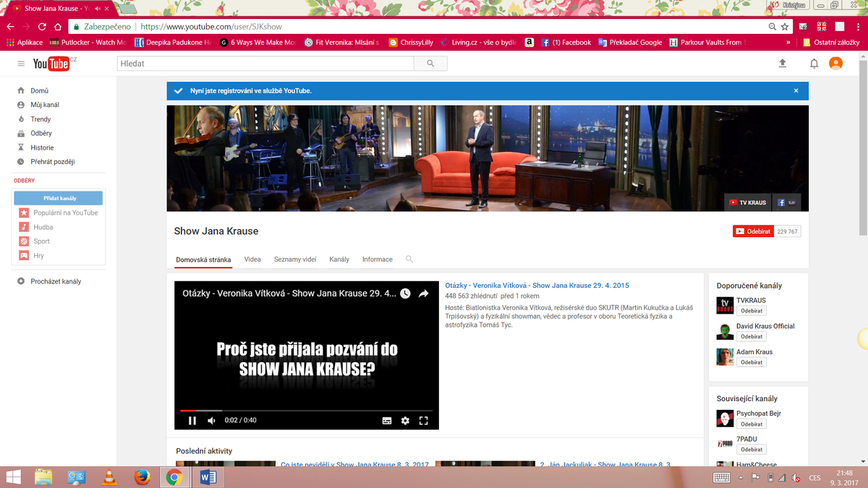The height and width of the screenshot is (488, 868).
Task: Click the YouTube upload icon
Action: pyautogui.click(x=782, y=64)
